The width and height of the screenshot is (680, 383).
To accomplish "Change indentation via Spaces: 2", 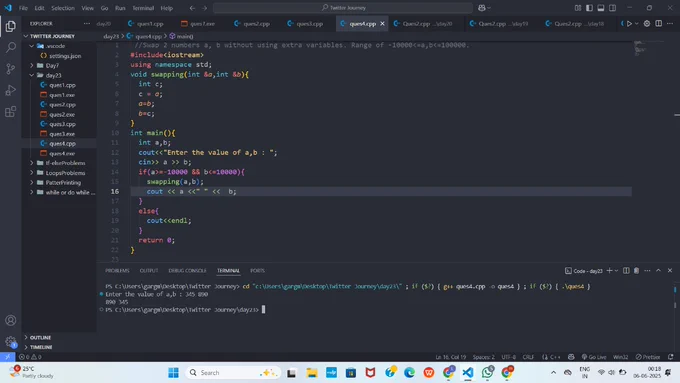I will point(484,357).
